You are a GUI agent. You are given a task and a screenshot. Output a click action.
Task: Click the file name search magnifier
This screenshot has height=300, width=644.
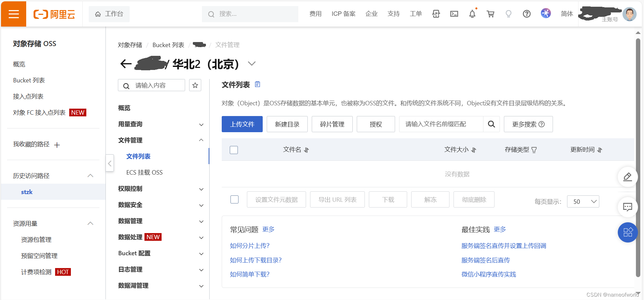point(491,124)
